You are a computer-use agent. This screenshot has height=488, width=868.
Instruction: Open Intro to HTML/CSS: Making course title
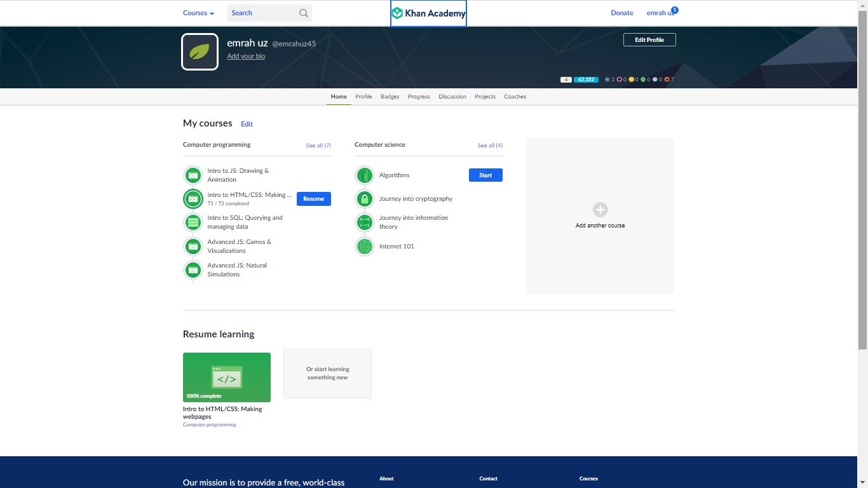click(250, 195)
